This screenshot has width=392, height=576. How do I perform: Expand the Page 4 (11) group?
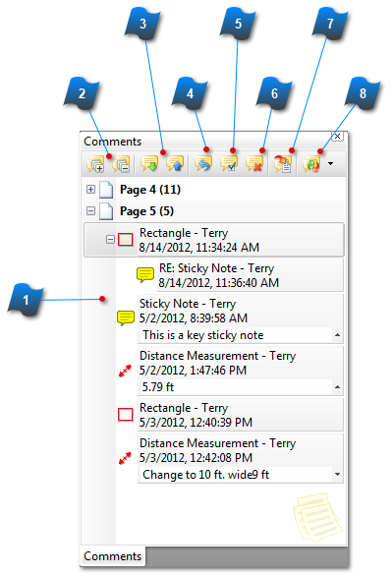tap(90, 189)
